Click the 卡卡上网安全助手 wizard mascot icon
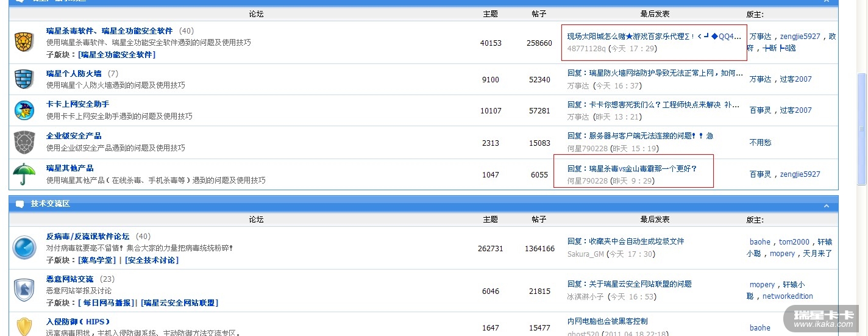This screenshot has height=336, width=868. click(x=24, y=110)
